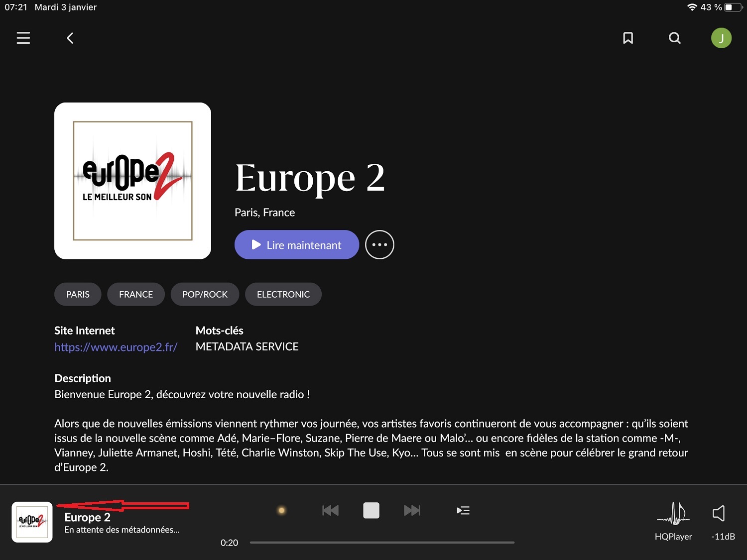The width and height of the screenshot is (747, 560).
Task: Select the FRANCE tag
Action: (x=136, y=294)
